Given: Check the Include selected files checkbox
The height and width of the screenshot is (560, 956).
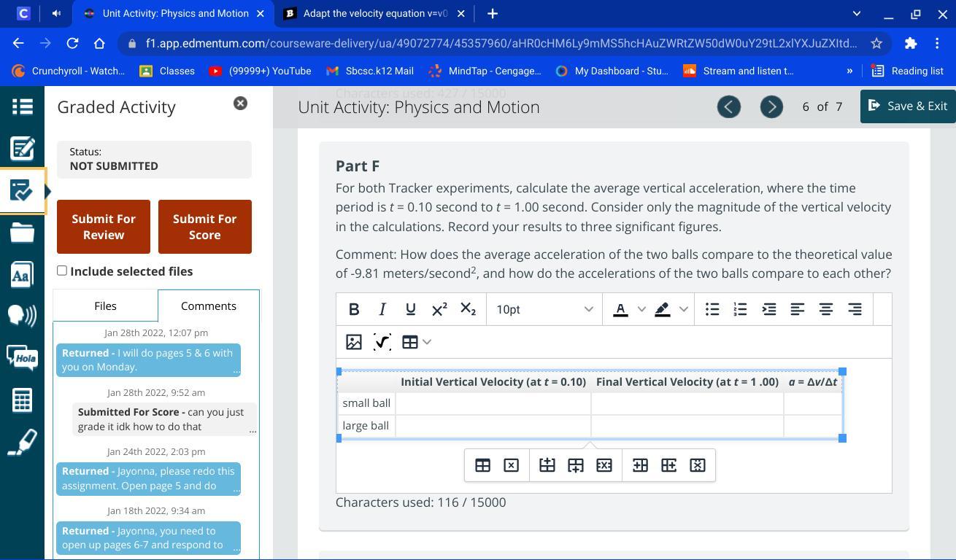Looking at the screenshot, I should 62,271.
